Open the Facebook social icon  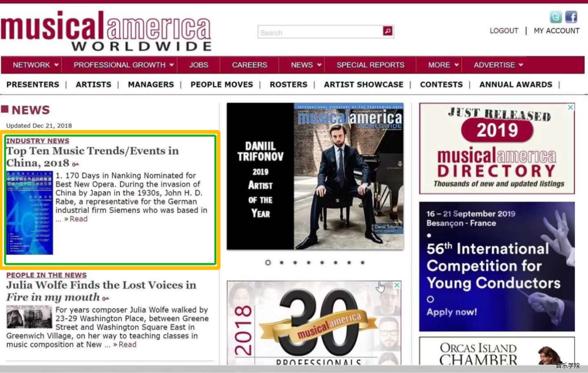[x=571, y=17]
